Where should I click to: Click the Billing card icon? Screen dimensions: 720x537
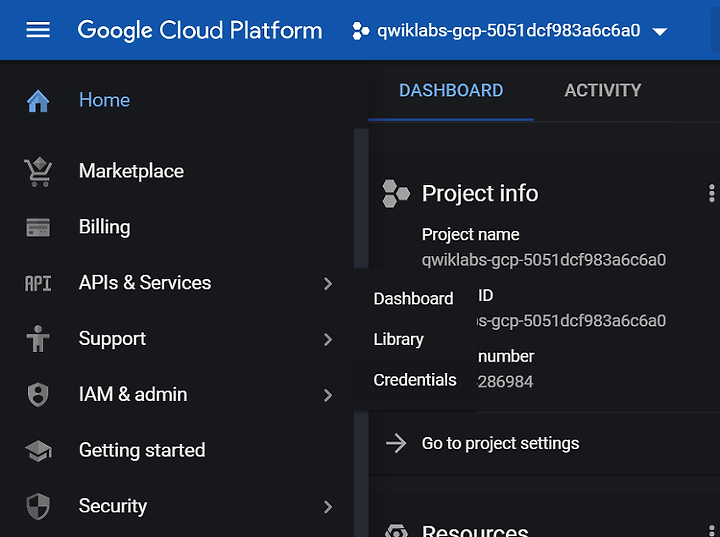(x=38, y=227)
